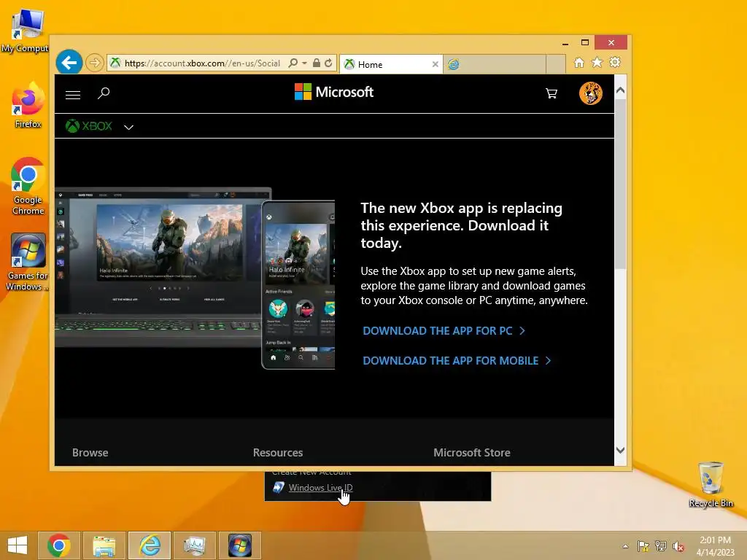Expand the Xbox navigation chevron
This screenshot has width=747, height=560.
pos(128,127)
